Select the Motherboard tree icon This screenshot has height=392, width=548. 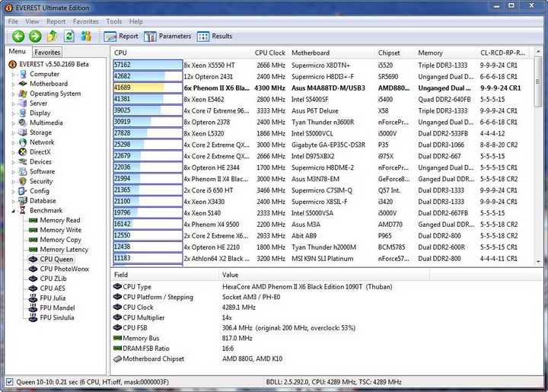coord(23,84)
